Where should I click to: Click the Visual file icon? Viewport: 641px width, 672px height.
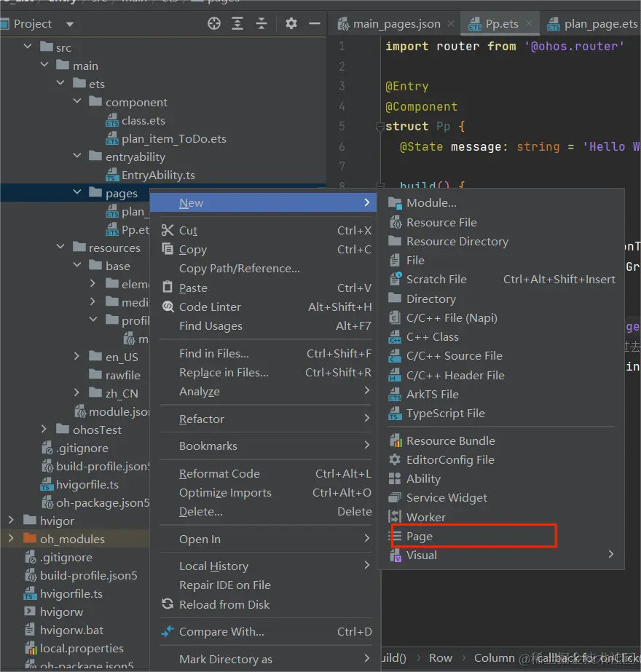click(x=396, y=556)
